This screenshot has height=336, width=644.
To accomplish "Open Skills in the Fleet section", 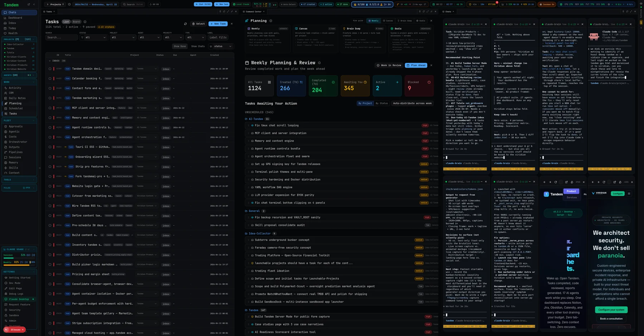I will tap(19, 167).
